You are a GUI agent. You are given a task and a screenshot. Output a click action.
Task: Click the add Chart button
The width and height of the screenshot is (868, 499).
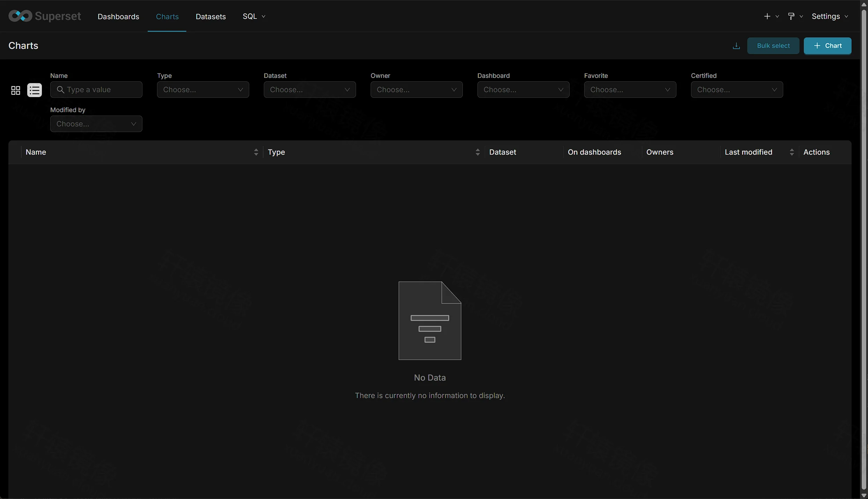(x=828, y=46)
